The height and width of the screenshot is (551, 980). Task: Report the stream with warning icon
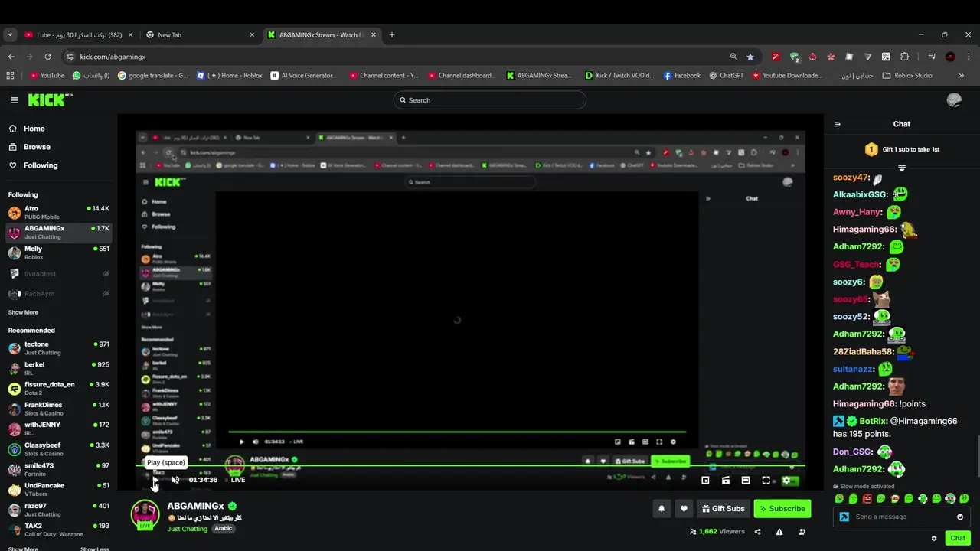779,532
